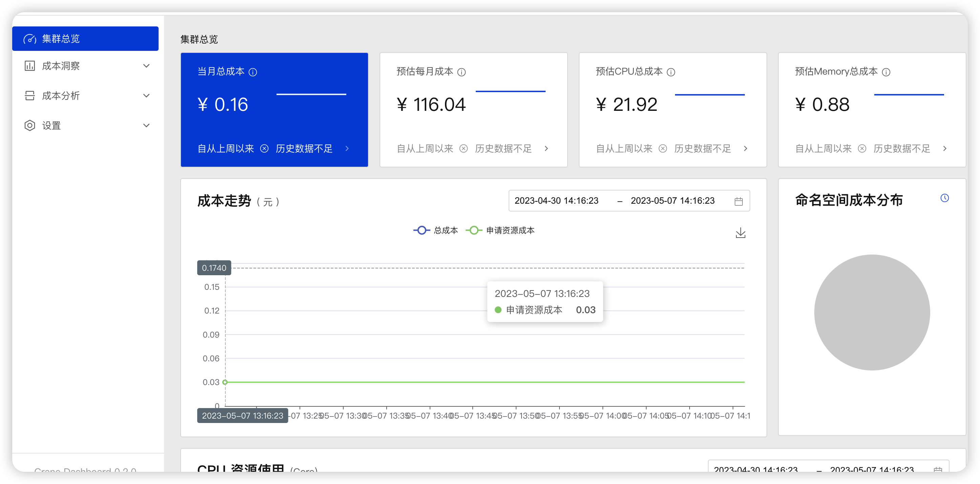
Task: Click 历史数据不足 on the 预估Memory总成本 card
Action: tap(901, 149)
